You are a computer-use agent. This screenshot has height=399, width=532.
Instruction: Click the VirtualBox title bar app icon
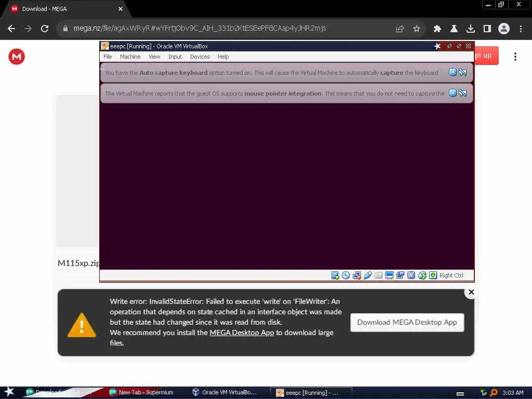pyautogui.click(x=105, y=46)
